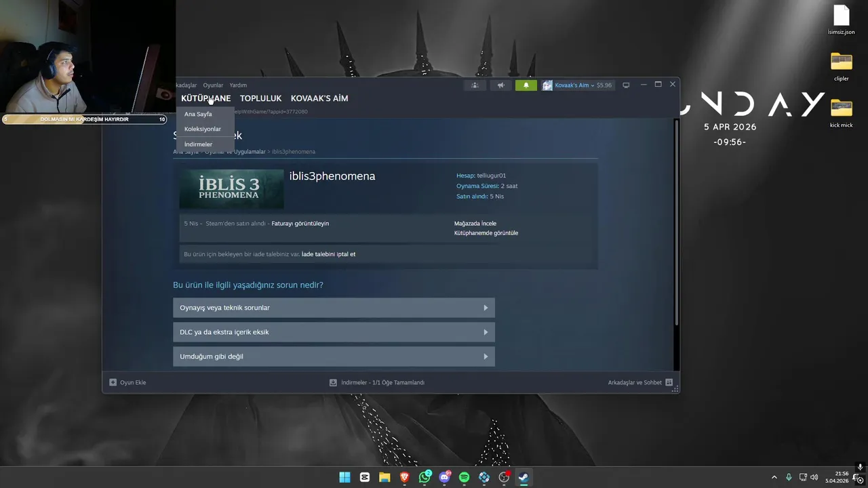This screenshot has width=868, height=488.
Task: Click the Steam taskbar icon
Action: 524,477
